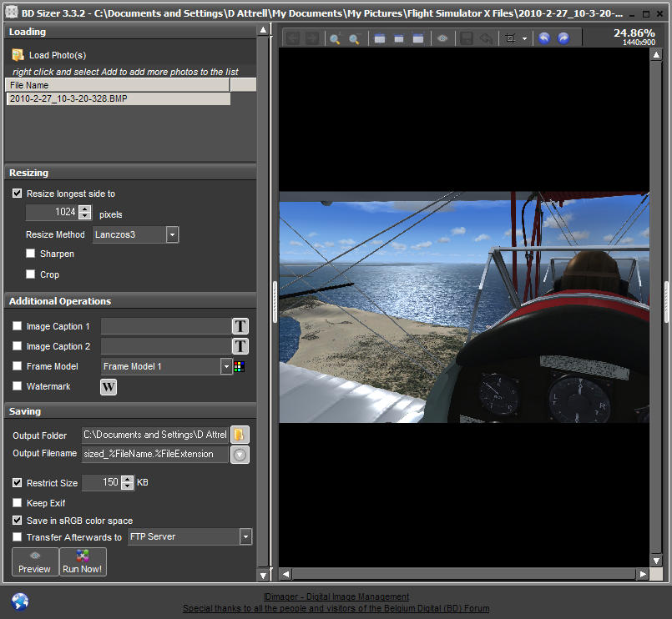The image size is (672, 619).
Task: Open the Resize Method dropdown
Action: click(172, 235)
